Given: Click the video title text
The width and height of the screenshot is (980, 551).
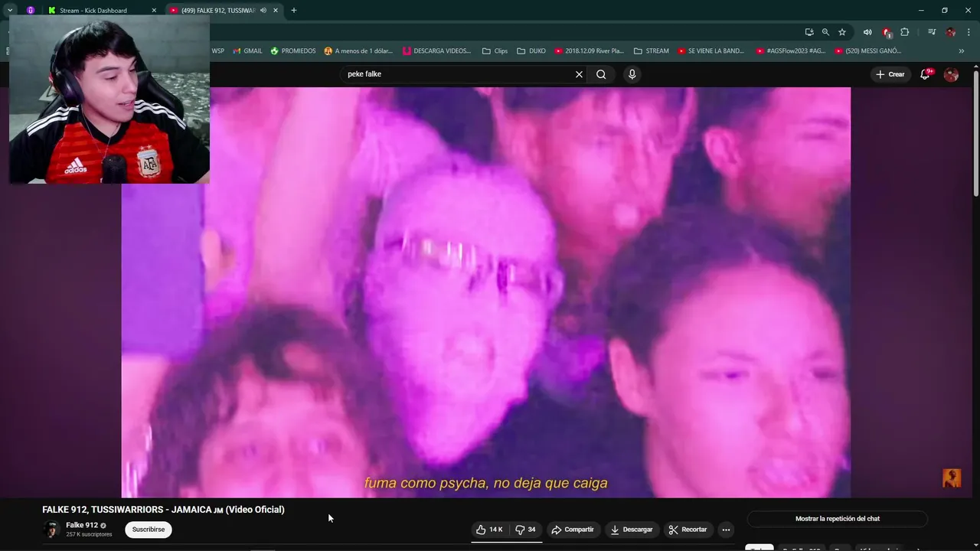Looking at the screenshot, I should click(163, 510).
